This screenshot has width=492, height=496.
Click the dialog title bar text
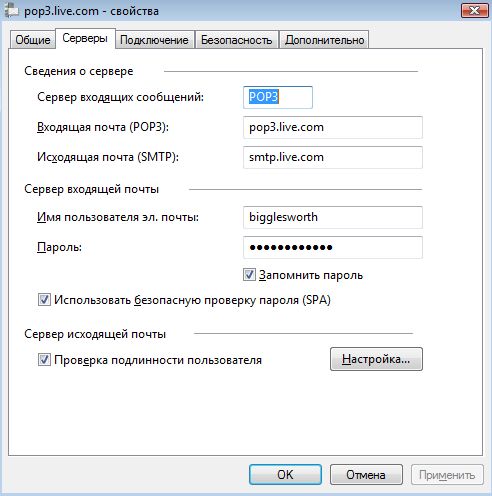tap(91, 11)
